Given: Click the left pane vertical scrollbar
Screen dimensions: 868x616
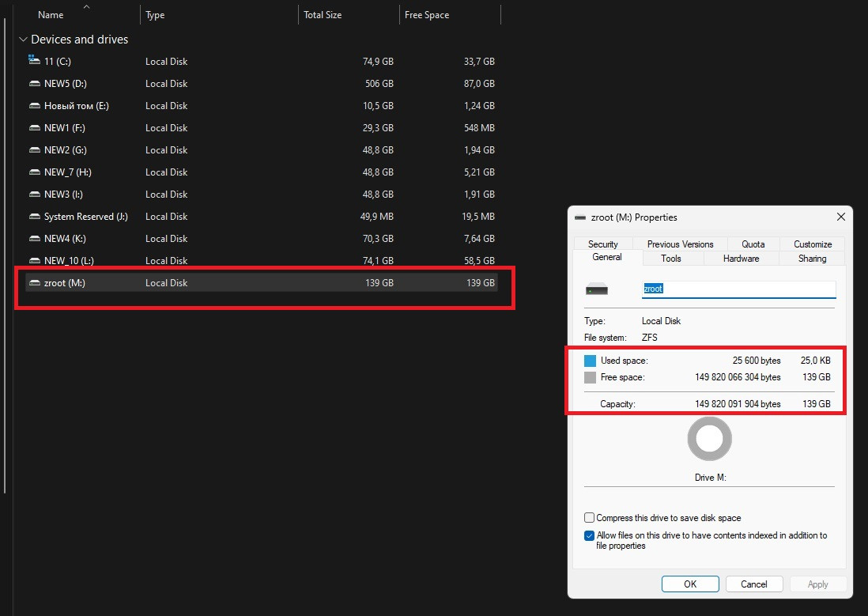Looking at the screenshot, I should [5, 255].
